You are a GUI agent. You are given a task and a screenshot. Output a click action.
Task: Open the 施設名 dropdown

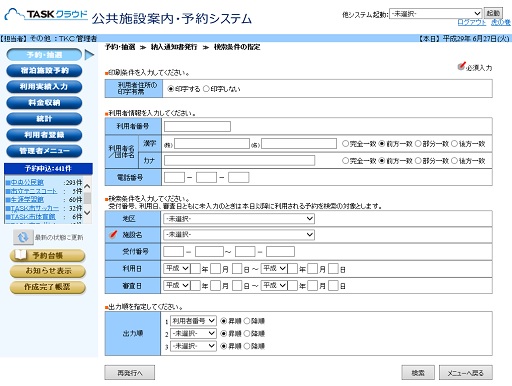pos(239,235)
